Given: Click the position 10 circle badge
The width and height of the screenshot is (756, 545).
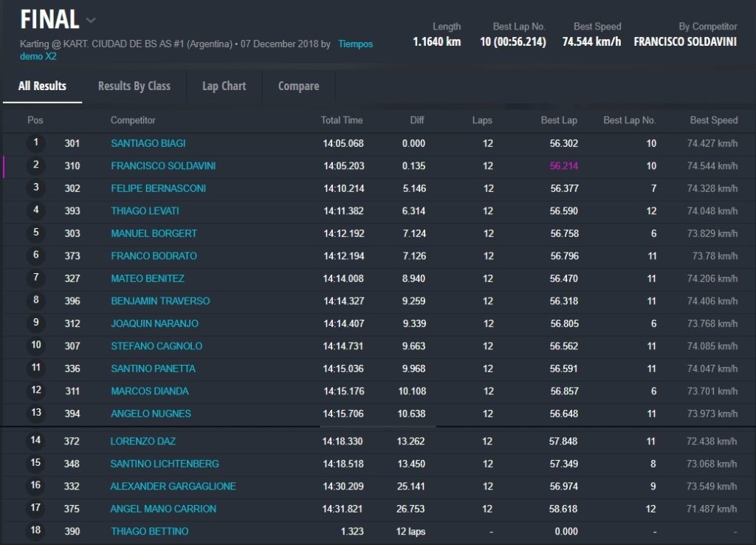Looking at the screenshot, I should [x=35, y=346].
